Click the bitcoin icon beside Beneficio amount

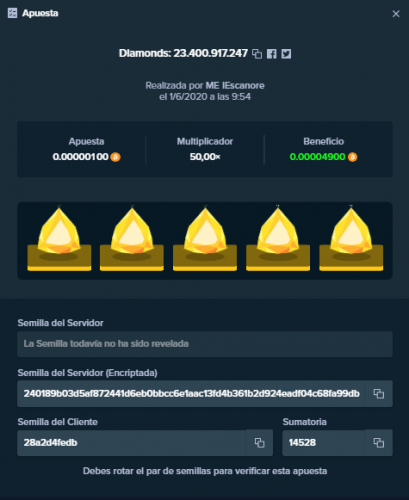tap(352, 157)
